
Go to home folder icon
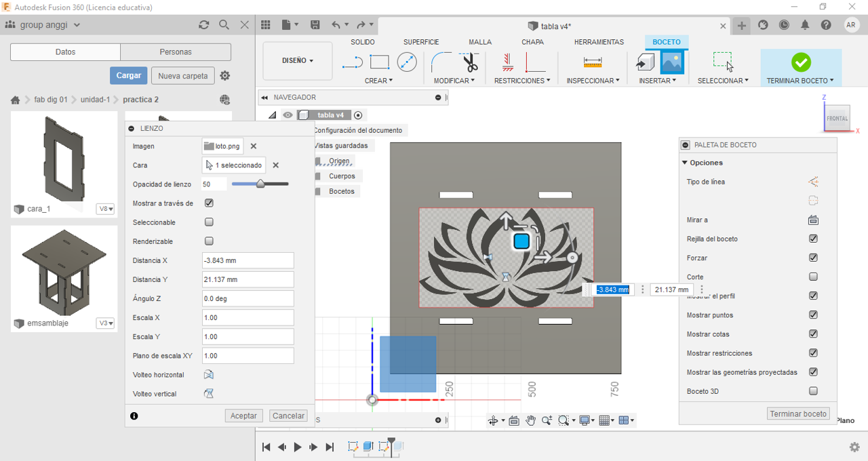[15, 100]
